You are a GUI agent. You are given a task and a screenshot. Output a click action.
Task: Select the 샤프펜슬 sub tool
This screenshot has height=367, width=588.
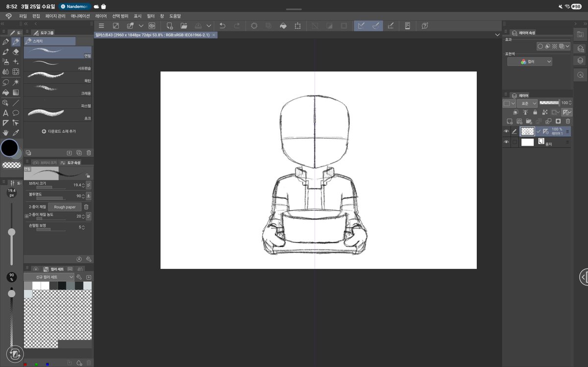pyautogui.click(x=58, y=65)
